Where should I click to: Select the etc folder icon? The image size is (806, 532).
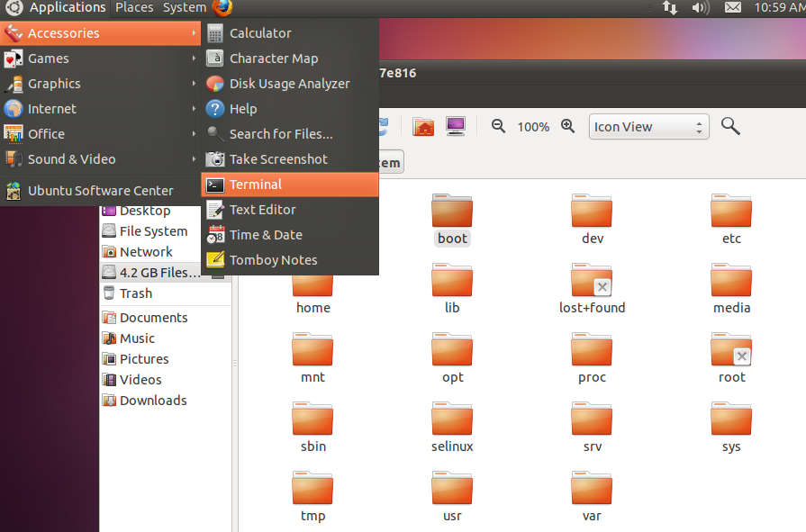[x=731, y=211]
